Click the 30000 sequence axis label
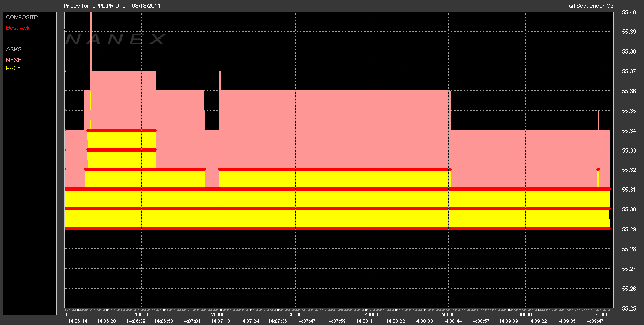 click(295, 315)
